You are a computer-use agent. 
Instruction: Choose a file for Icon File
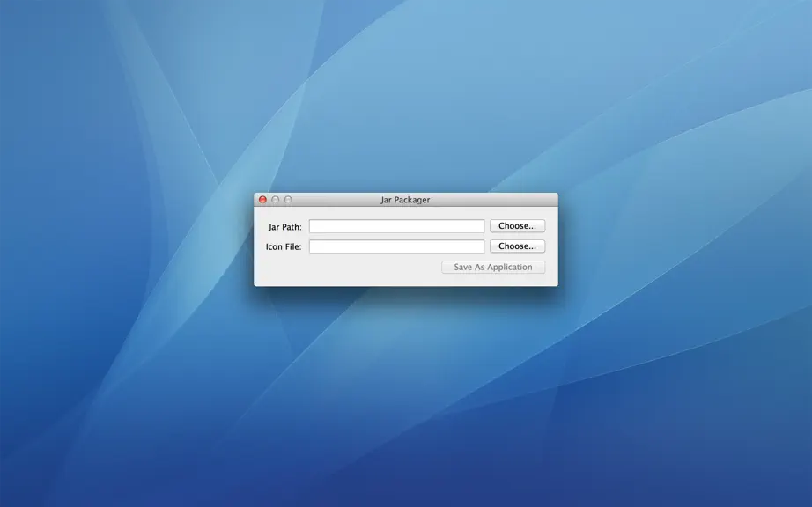[x=517, y=246]
